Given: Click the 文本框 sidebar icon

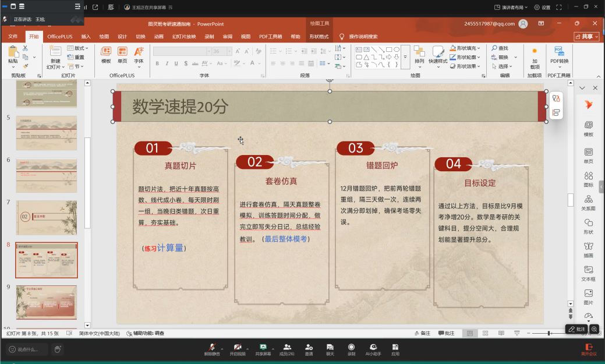Looking at the screenshot, I should 588,273.
